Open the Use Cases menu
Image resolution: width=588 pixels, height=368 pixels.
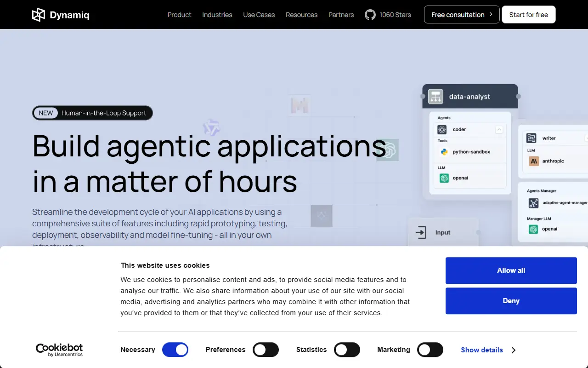[259, 15]
